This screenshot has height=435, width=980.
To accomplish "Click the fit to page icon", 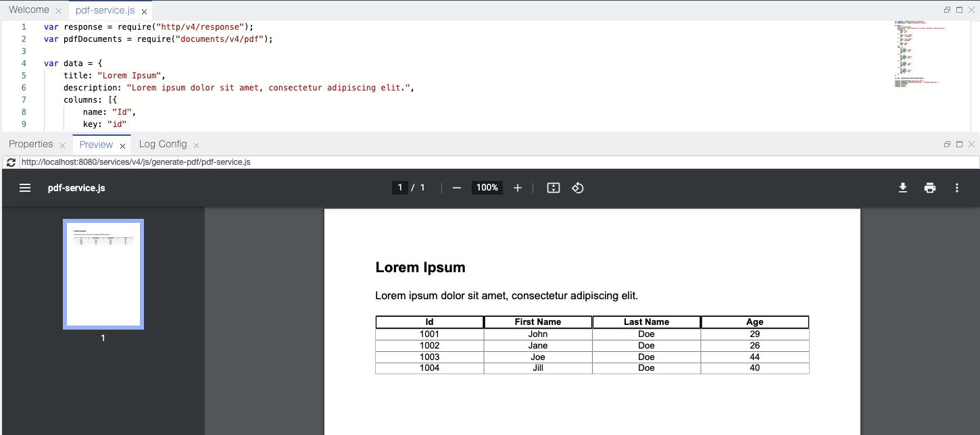I will tap(554, 188).
